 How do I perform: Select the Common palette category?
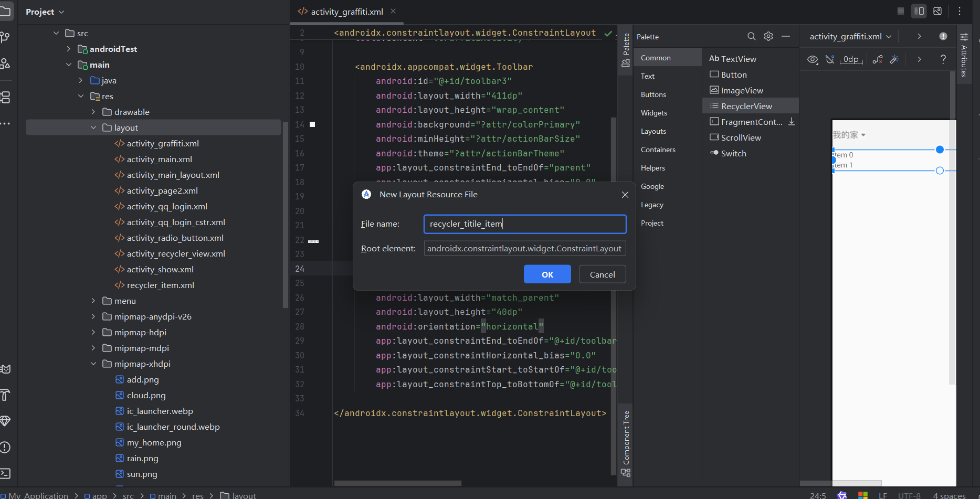tap(668, 58)
